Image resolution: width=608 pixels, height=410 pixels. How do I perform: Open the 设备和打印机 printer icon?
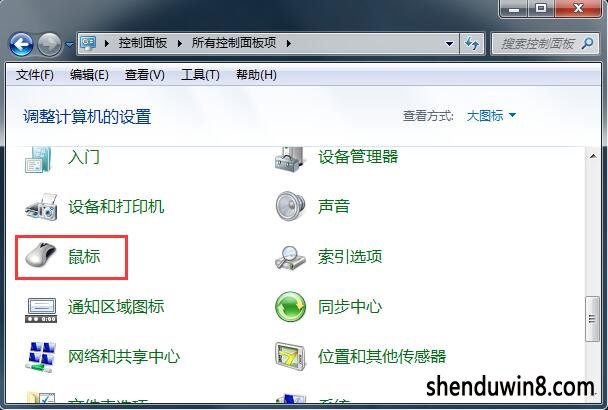point(41,207)
